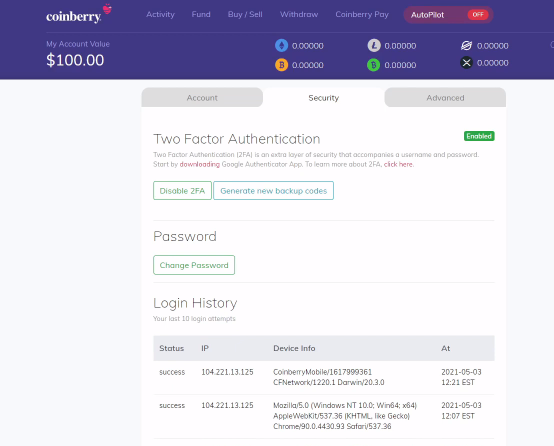
Task: Switch to the Advanced tab
Action: click(445, 98)
